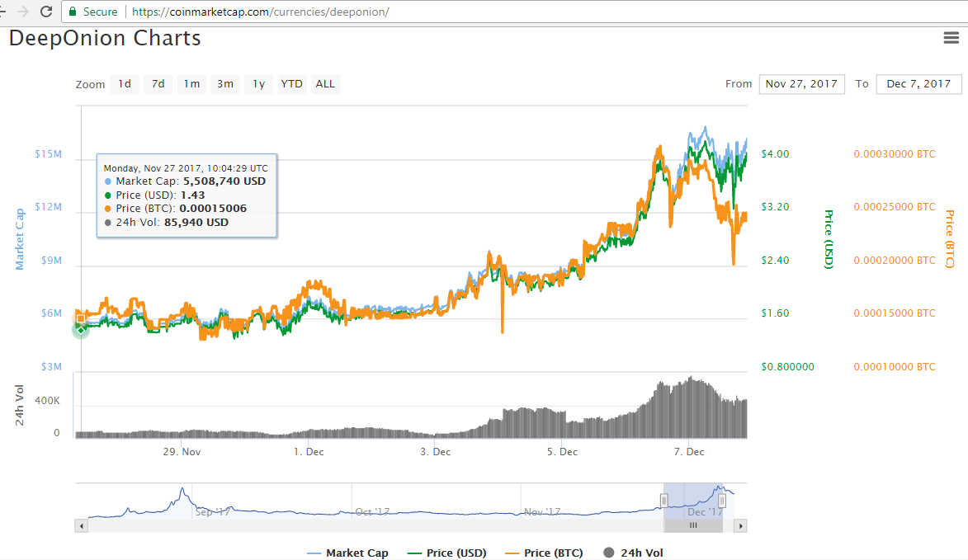Click the navigator left scroll arrow
The height and width of the screenshot is (560, 968).
pos(82,526)
